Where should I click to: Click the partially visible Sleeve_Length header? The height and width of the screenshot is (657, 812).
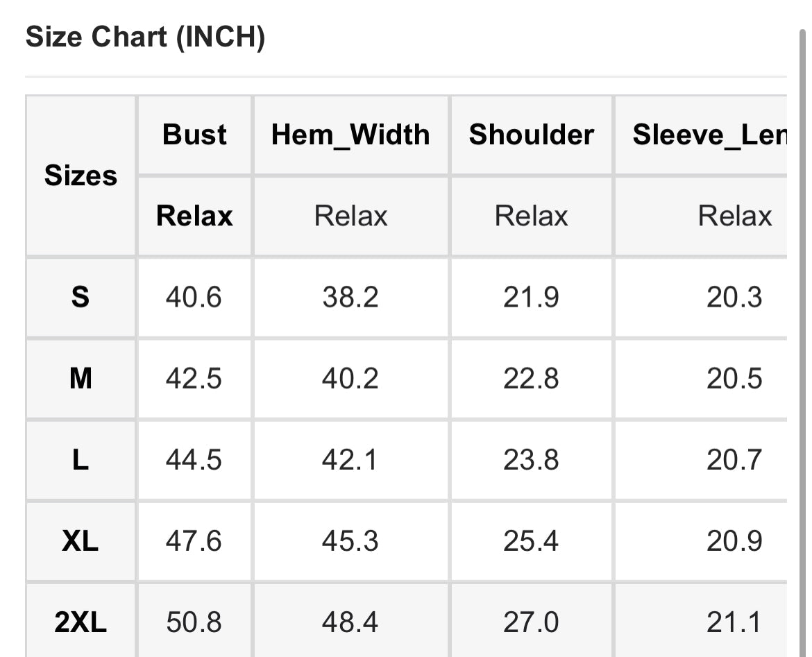(x=709, y=135)
